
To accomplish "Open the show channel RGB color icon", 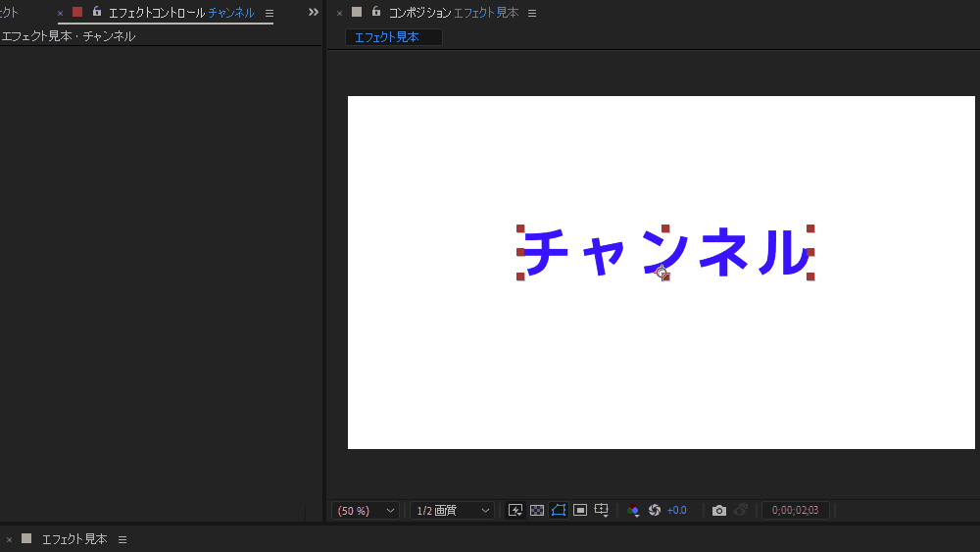I will click(x=633, y=510).
